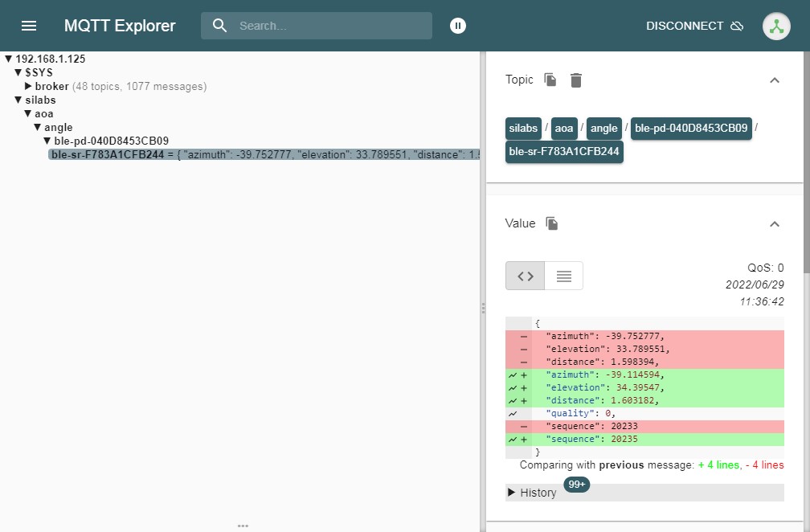Collapse the $SYS tree node
This screenshot has width=810, height=532.
click(18, 72)
